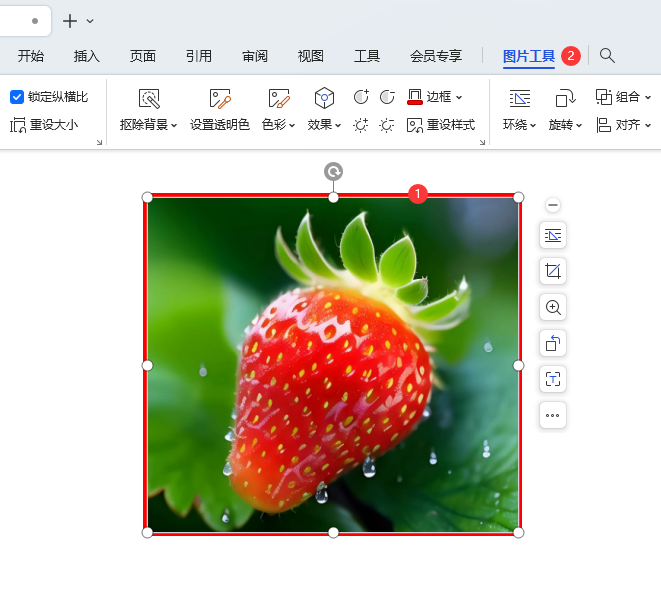Select the 工具 tab
The width and height of the screenshot is (661, 590).
[367, 56]
